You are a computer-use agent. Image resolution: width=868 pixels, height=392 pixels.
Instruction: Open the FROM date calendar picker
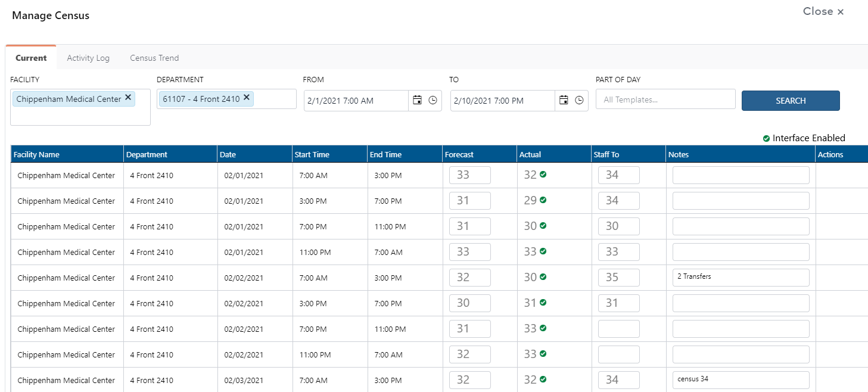417,100
